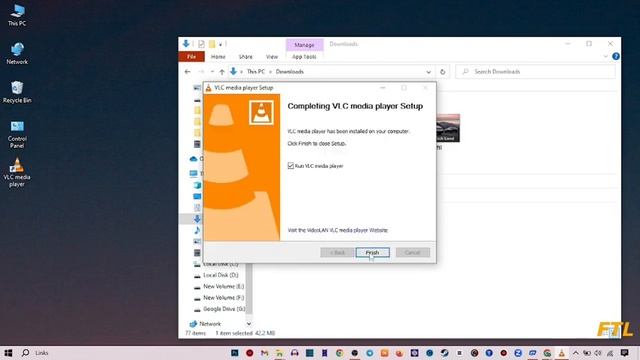The height and width of the screenshot is (360, 640).
Task: Click the taskbar search magnifier icon
Action: 25,353
